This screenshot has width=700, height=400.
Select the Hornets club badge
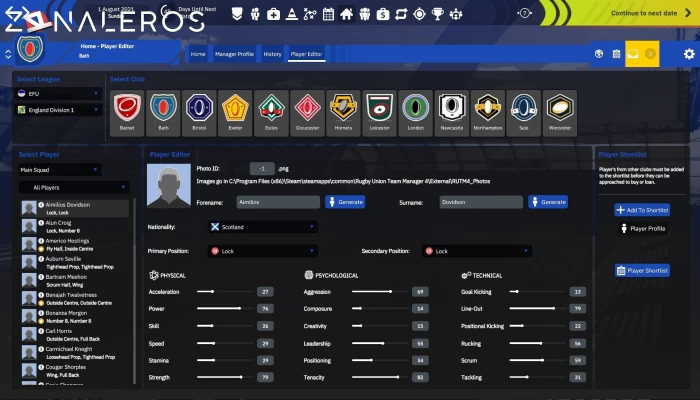click(343, 113)
